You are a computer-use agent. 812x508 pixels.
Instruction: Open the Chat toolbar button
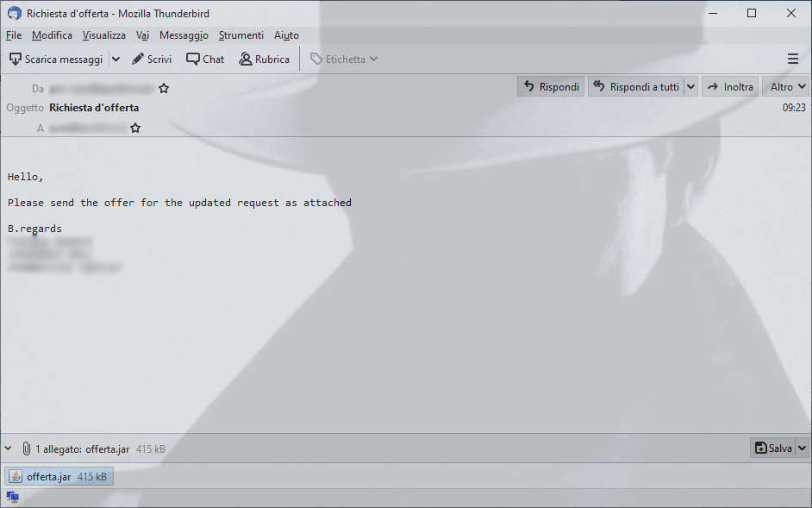(x=205, y=60)
